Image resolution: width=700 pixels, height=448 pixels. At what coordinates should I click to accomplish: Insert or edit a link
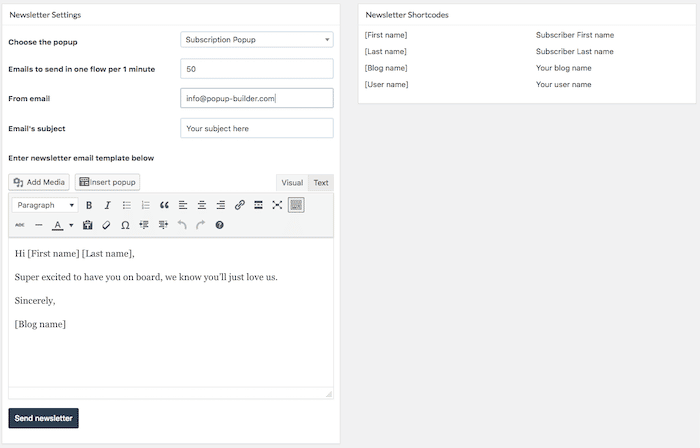click(240, 205)
